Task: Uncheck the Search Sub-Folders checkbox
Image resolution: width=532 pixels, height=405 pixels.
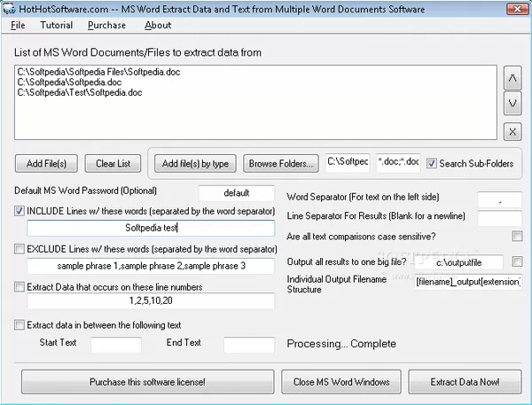Action: pyautogui.click(x=432, y=163)
